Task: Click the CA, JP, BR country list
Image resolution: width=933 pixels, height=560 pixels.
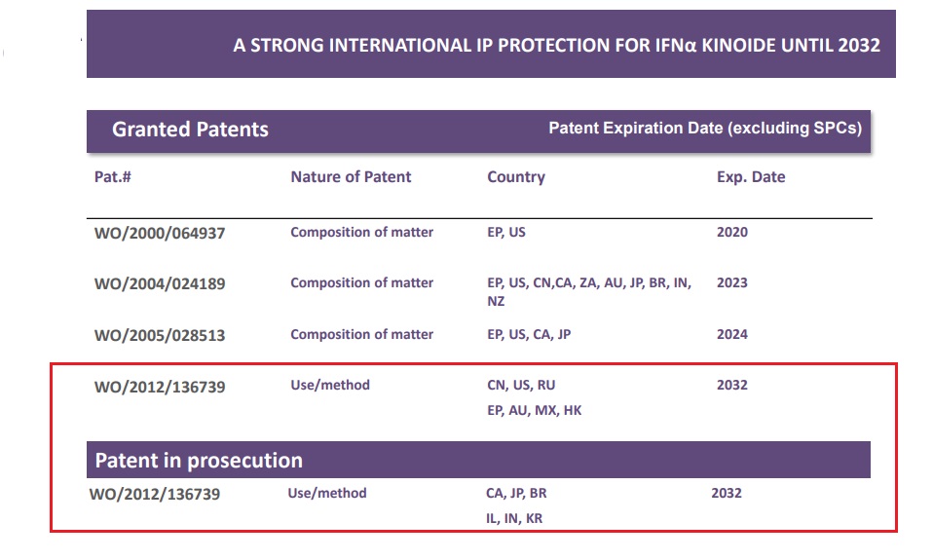Action: click(516, 494)
